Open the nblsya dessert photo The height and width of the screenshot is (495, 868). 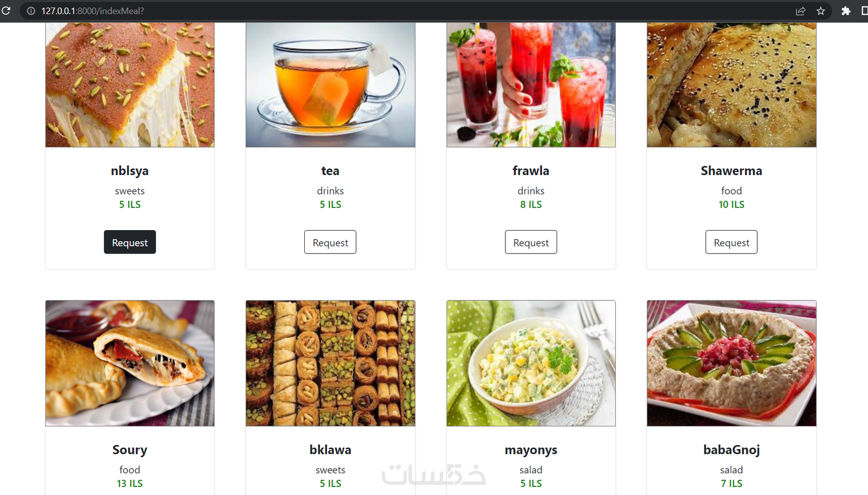tap(130, 85)
